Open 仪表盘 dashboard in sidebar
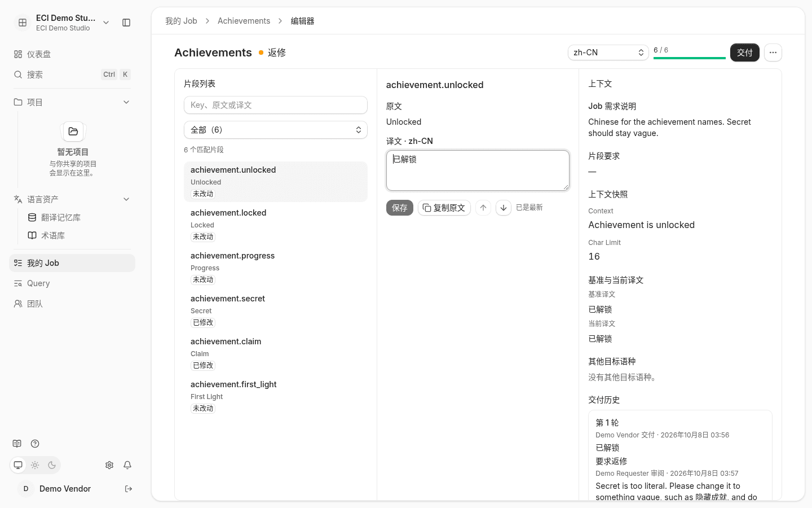Screen dimensions: 812x508 click(x=72, y=54)
